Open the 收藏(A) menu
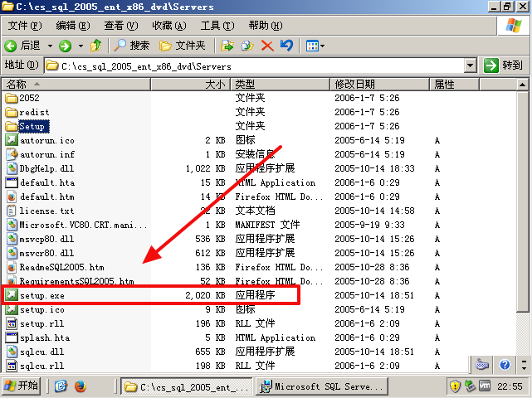This screenshot has height=398, width=532. [x=169, y=26]
